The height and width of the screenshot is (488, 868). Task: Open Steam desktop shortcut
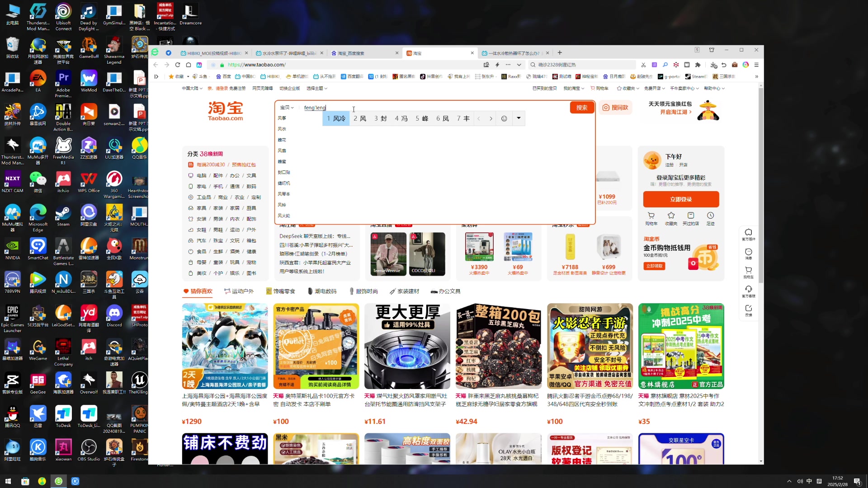click(x=63, y=216)
